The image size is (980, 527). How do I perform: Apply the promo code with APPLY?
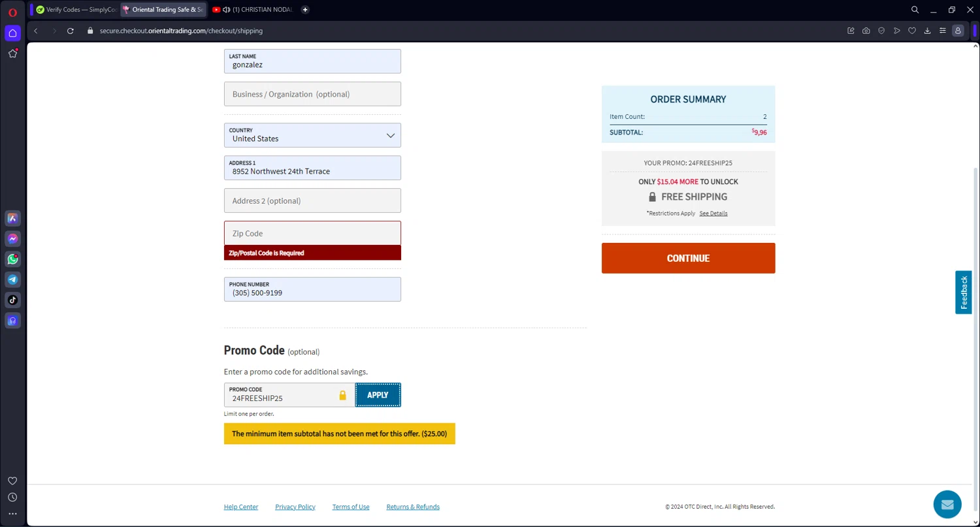pyautogui.click(x=378, y=395)
